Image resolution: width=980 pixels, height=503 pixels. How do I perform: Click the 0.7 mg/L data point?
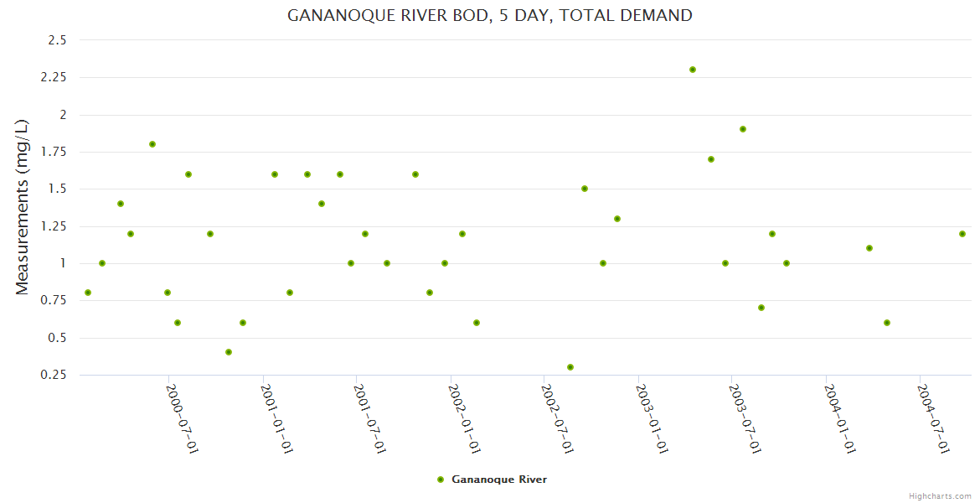point(761,308)
